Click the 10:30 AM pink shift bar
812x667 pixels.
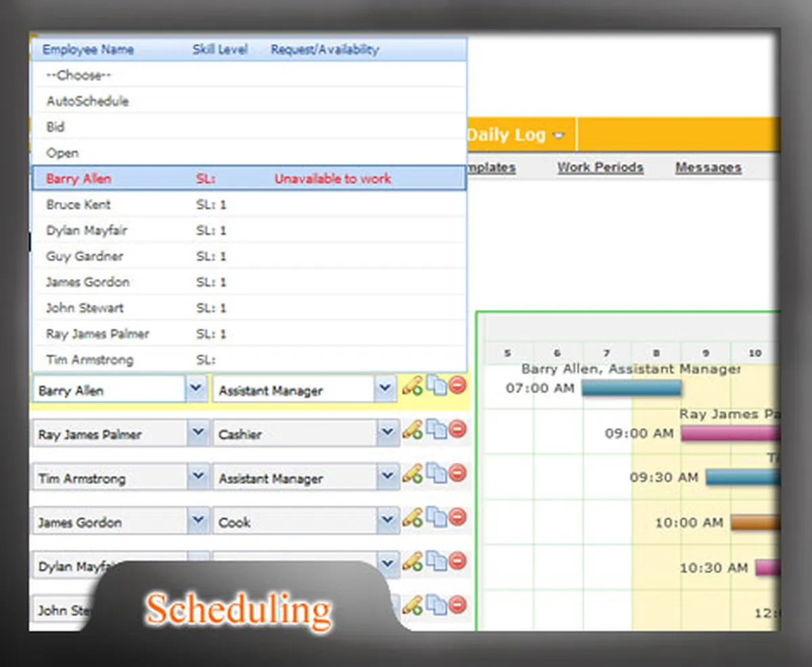pos(768,567)
